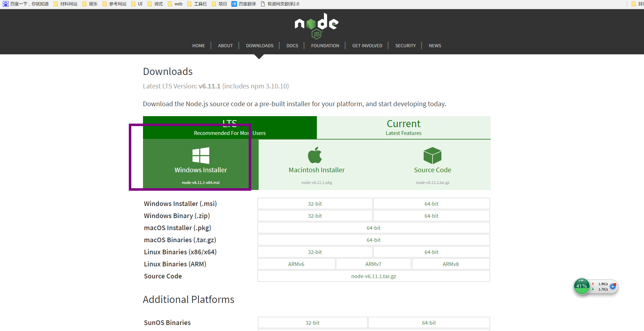Download the Macintosh Installer pkg
Image resolution: width=644 pixels, height=331 pixels.
point(317,165)
